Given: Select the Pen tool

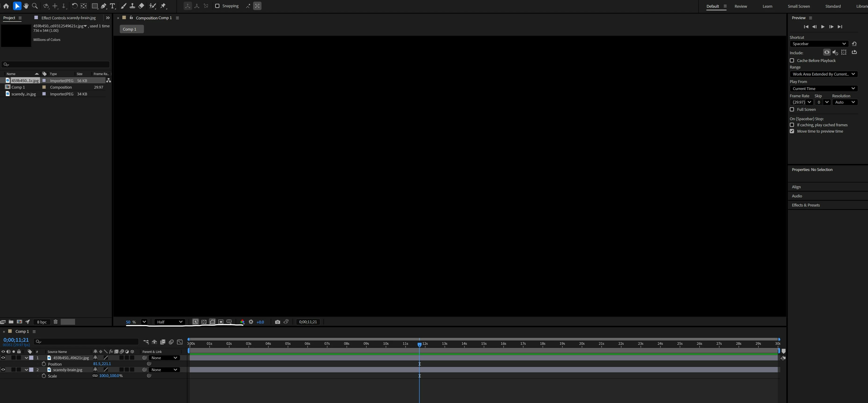Looking at the screenshot, I should click(x=104, y=6).
